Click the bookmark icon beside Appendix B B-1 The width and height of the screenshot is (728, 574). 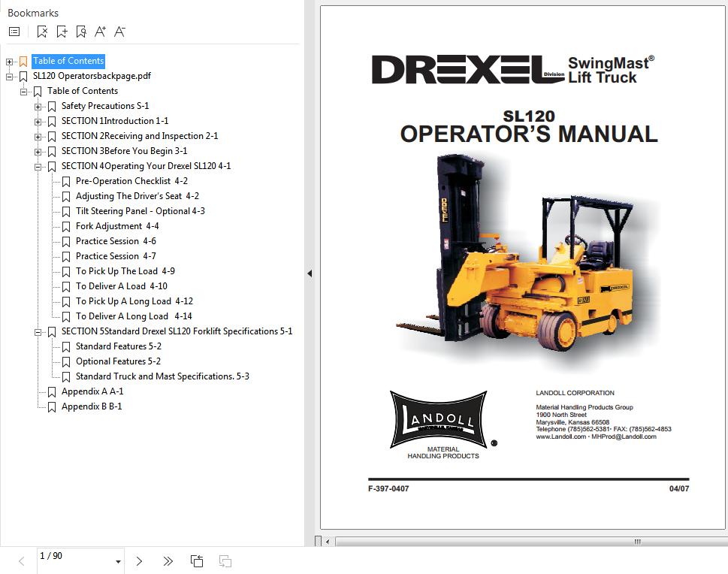point(52,406)
